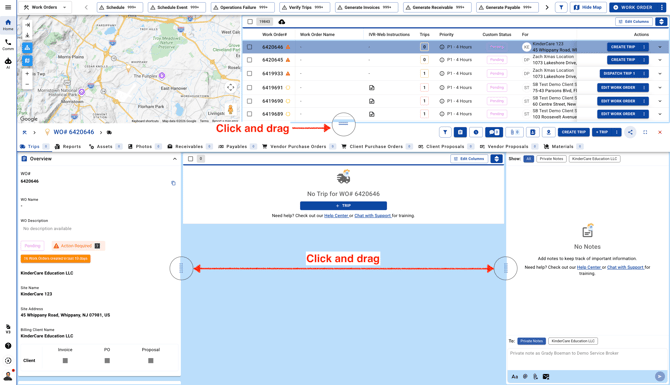
Task: Toggle the select-all checkbox in work orders table
Action: pos(250,22)
